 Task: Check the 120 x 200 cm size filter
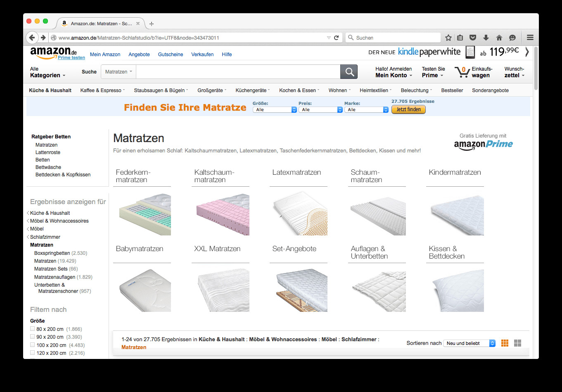point(32,353)
